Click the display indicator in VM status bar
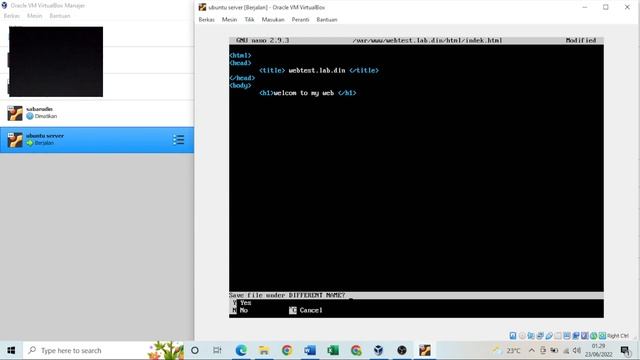 click(x=567, y=336)
